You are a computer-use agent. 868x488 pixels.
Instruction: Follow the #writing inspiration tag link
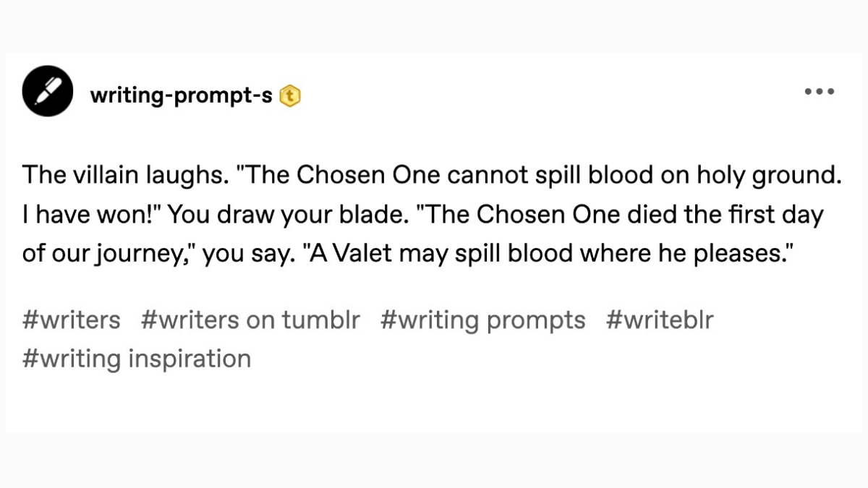[137, 358]
